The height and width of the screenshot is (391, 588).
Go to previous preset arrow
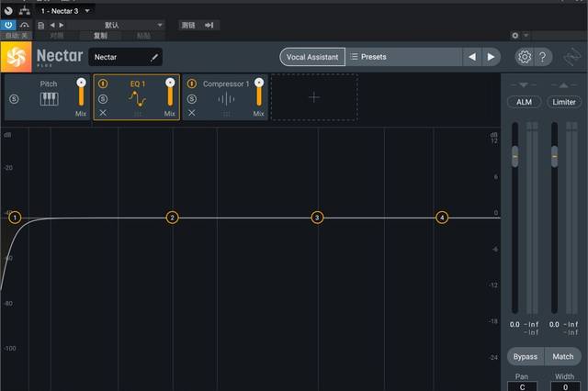click(472, 57)
